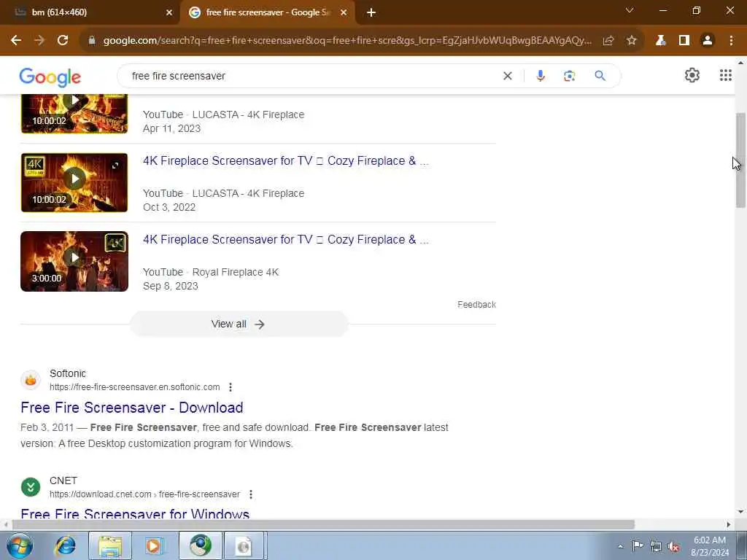Image resolution: width=747 pixels, height=560 pixels.
Task: Open Windows Explorer from taskbar
Action: click(110, 545)
